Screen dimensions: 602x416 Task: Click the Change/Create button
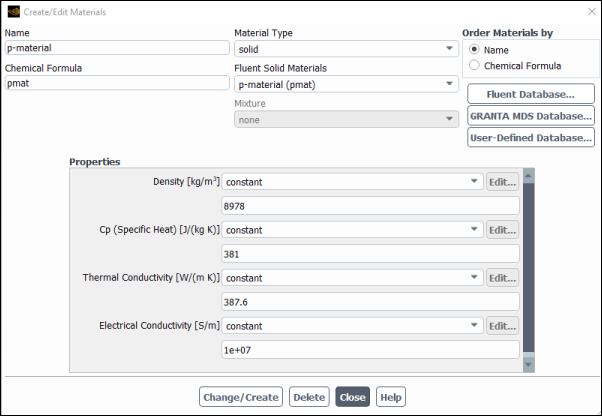tap(241, 397)
